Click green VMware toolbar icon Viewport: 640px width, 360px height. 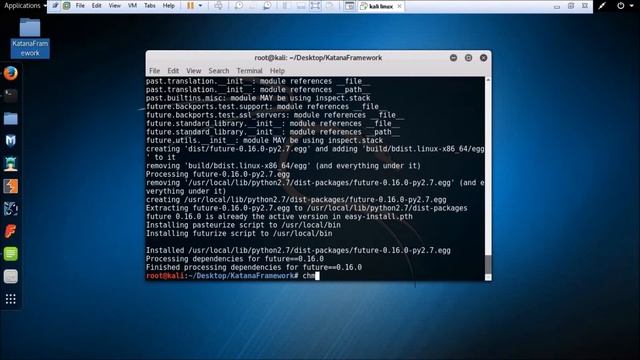(x=67, y=6)
